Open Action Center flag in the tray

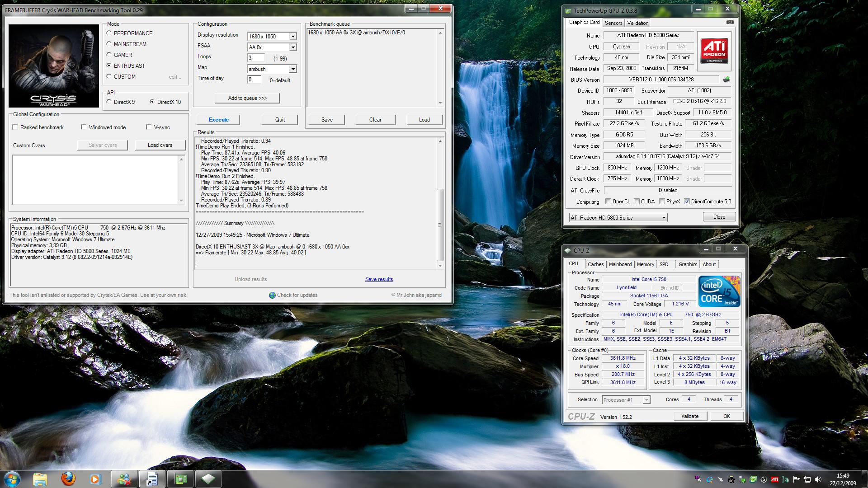point(796,479)
